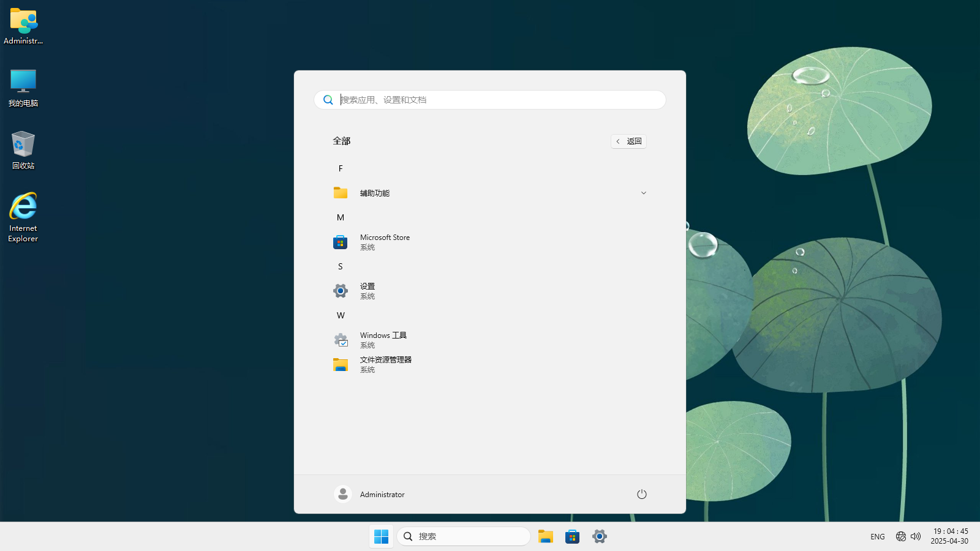Click the 辅助功能 folder icon
Screen dimensions: 980x551
point(341,193)
